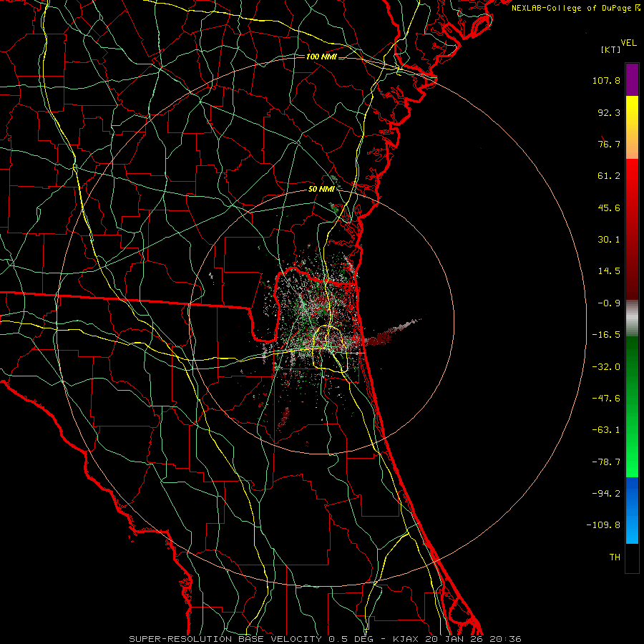Click the -109.8 velocity scale value
644x644 pixels.
click(x=603, y=525)
